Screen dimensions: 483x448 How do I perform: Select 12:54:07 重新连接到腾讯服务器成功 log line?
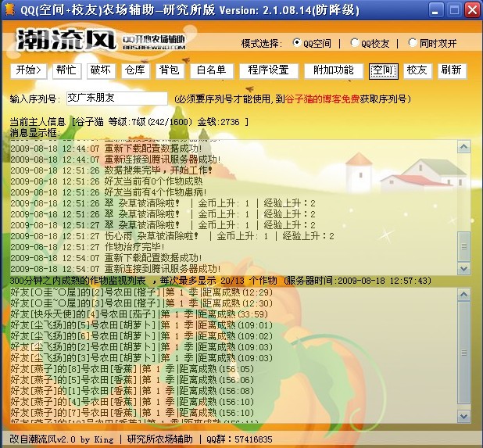pos(116,269)
